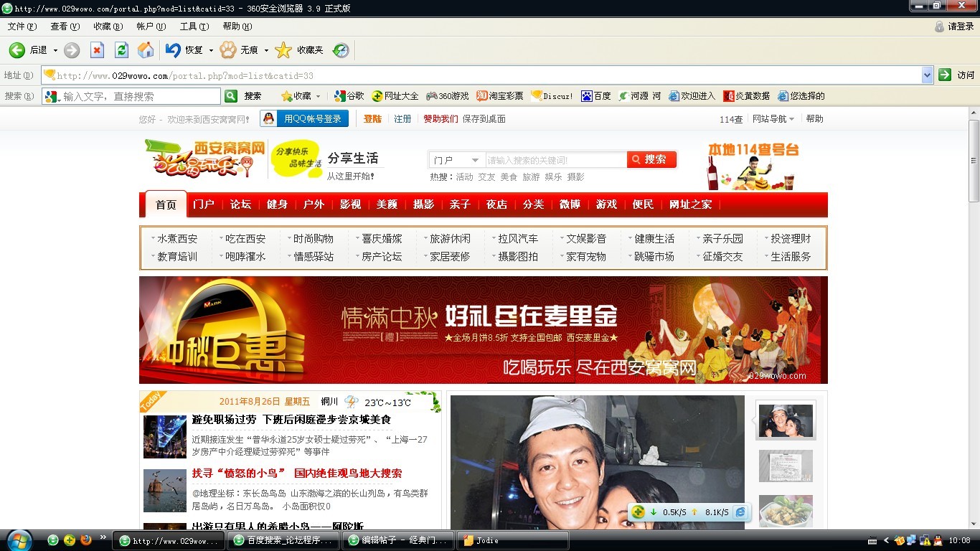Open the 文件 menu
The image size is (980, 551).
(x=22, y=27)
